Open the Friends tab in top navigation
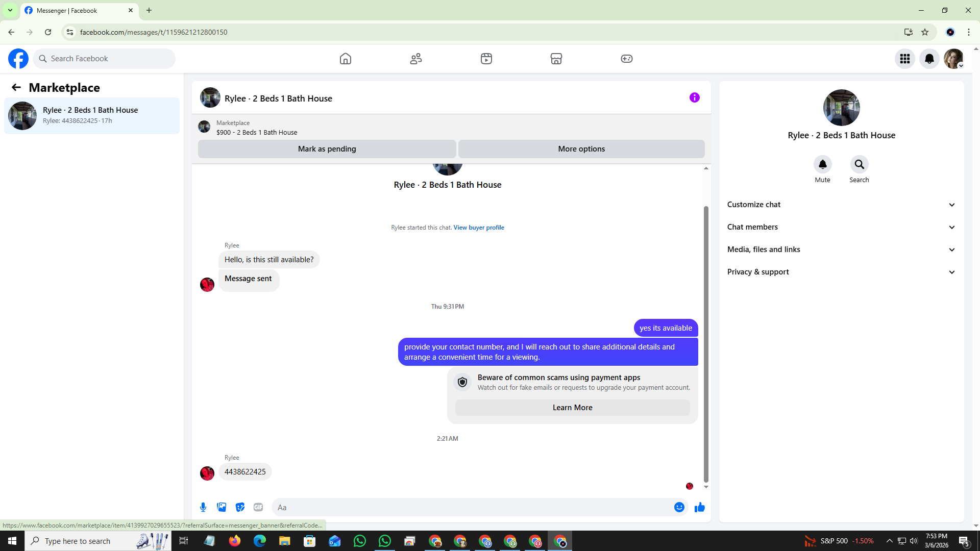This screenshot has width=980, height=551. pyautogui.click(x=415, y=59)
